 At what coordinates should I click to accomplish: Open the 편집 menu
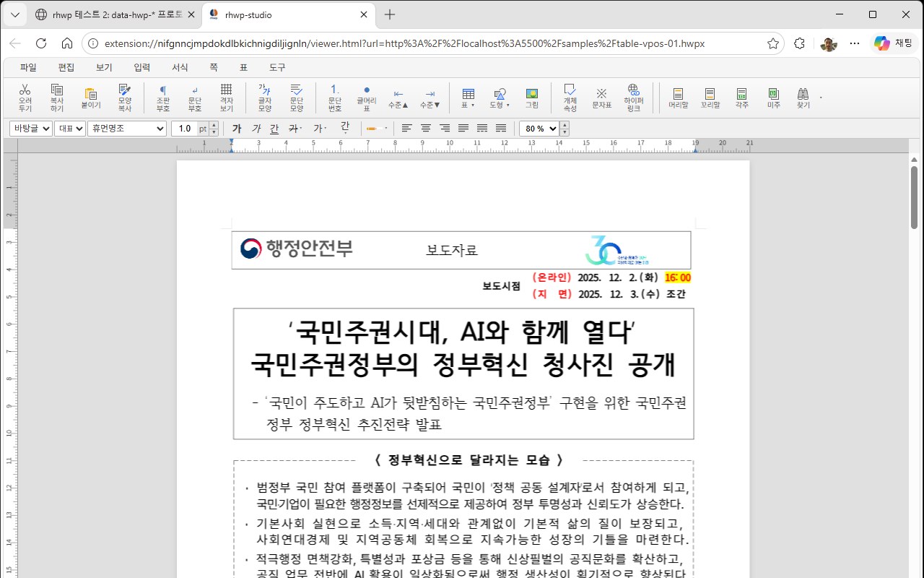pos(66,67)
